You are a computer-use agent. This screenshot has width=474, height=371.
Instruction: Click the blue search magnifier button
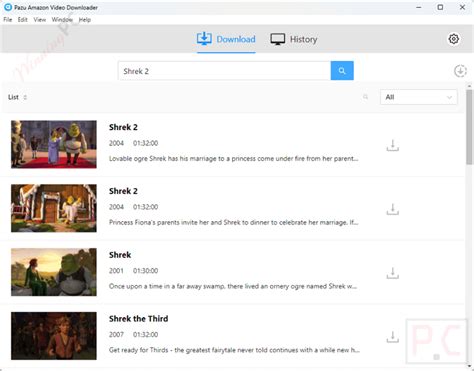click(x=342, y=70)
